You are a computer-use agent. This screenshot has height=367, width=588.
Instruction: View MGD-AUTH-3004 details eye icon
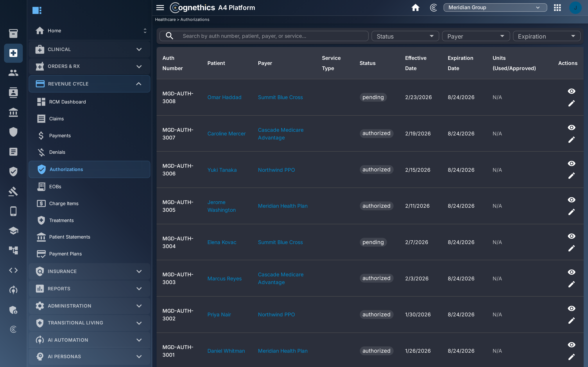pos(571,236)
